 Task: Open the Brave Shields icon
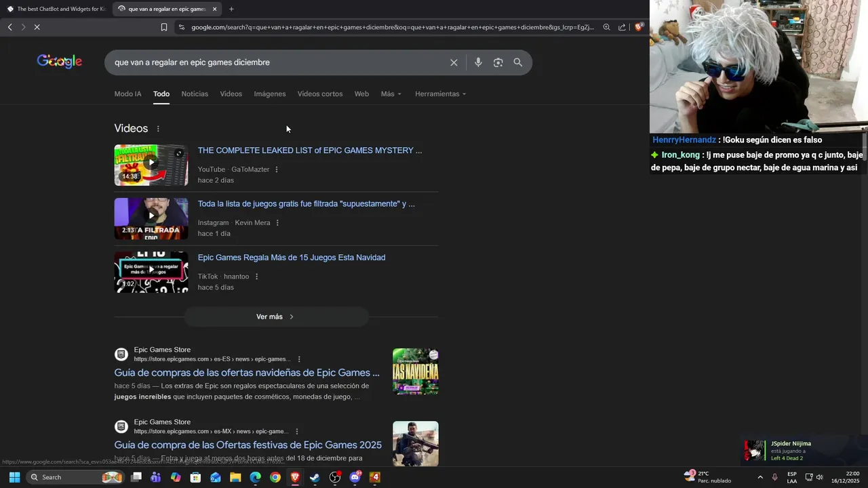[639, 27]
